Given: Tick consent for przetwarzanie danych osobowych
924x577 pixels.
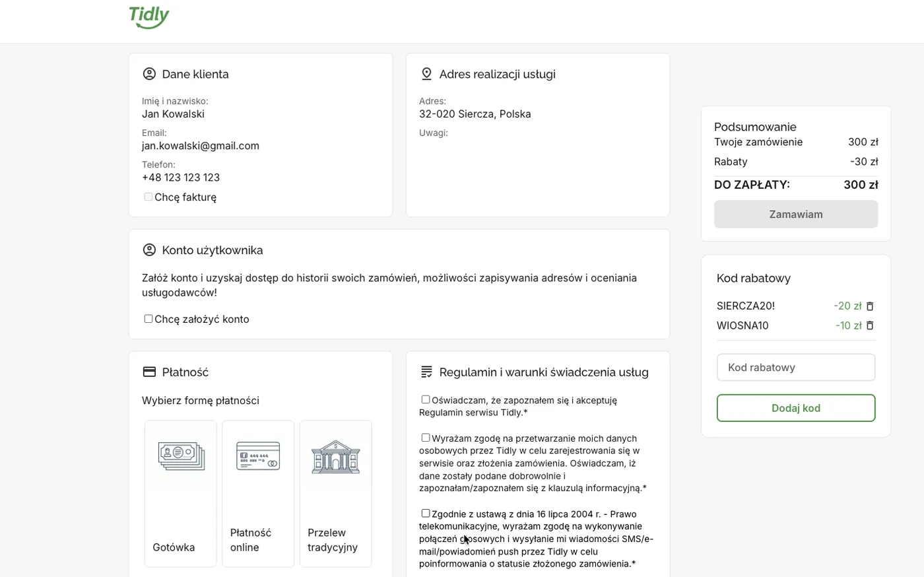Looking at the screenshot, I should (426, 438).
